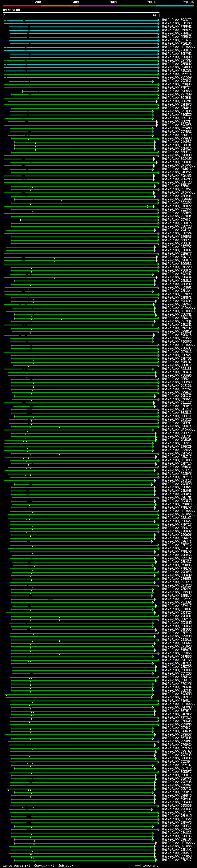Click hit label UniRef100_Q0JIG2

pos(177,230)
